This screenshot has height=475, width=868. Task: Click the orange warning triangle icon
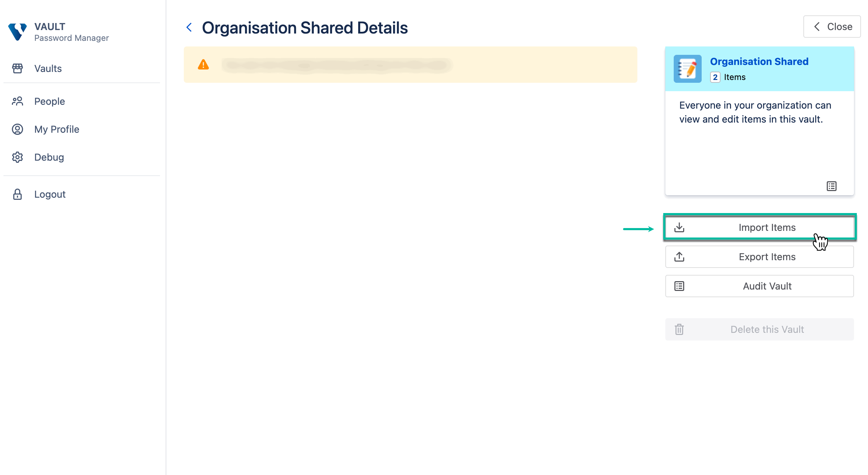point(203,65)
